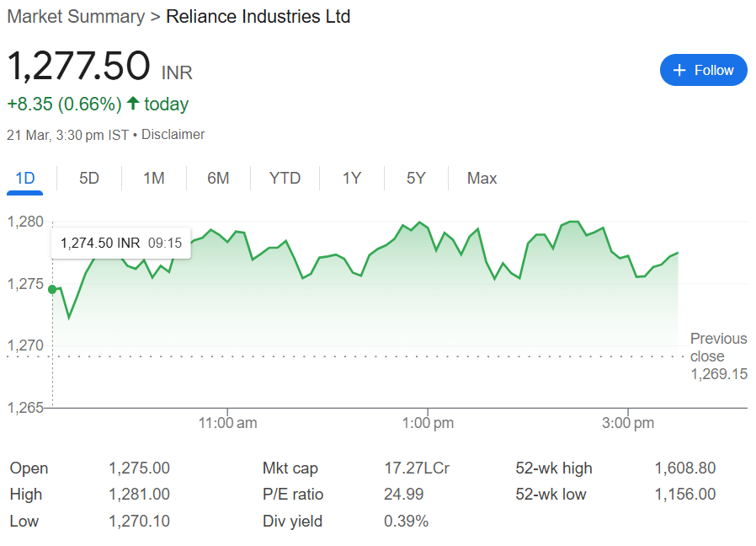Click the Mkt cap label
Image resolution: width=756 pixels, height=546 pixels.
click(290, 468)
